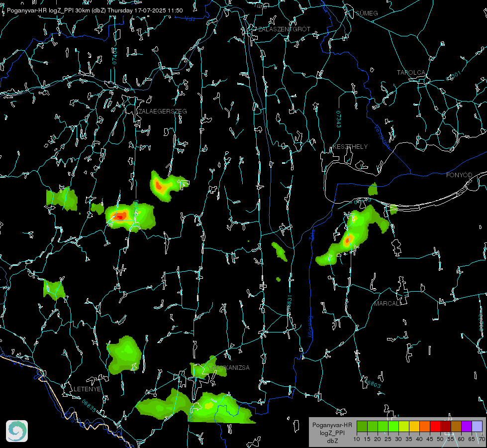Viewport: 487px width, 448px height.
Task: Click the 07404 road number label
Action: [x=114, y=56]
